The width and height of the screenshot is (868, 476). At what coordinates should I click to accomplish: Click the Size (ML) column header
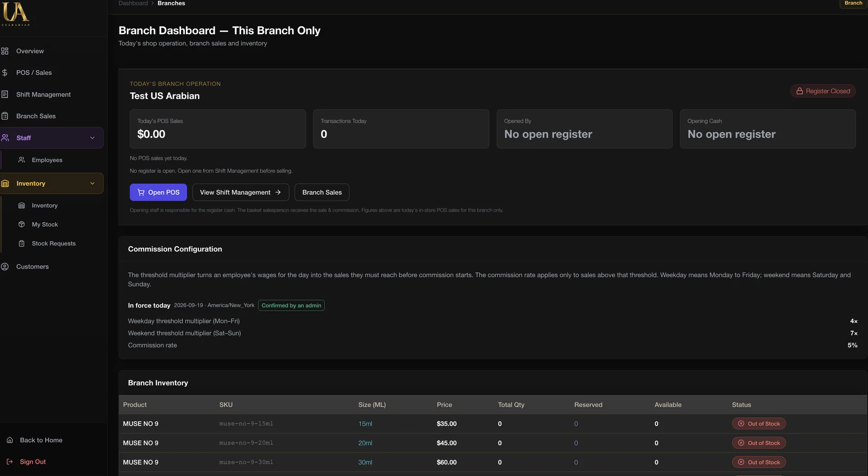pos(372,405)
